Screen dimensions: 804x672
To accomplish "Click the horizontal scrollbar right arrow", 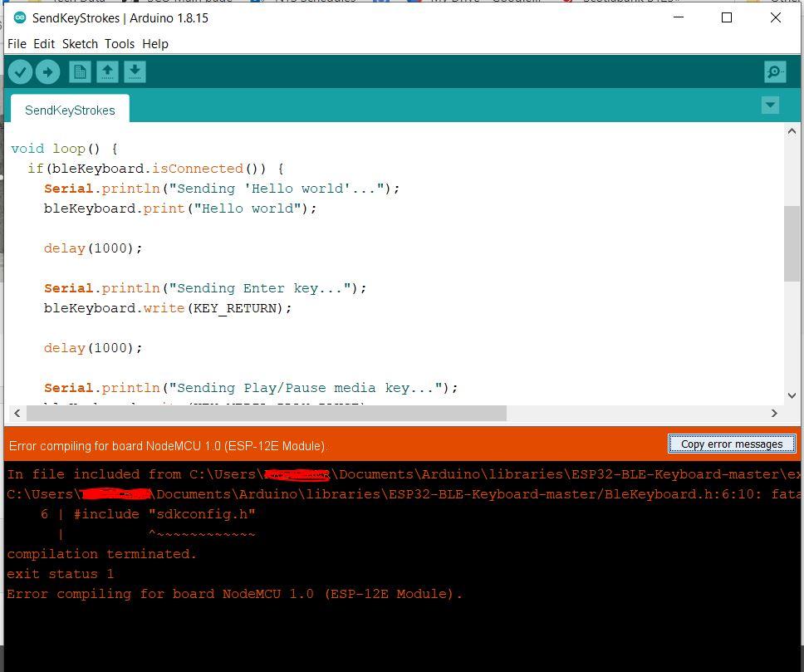I will 774,413.
